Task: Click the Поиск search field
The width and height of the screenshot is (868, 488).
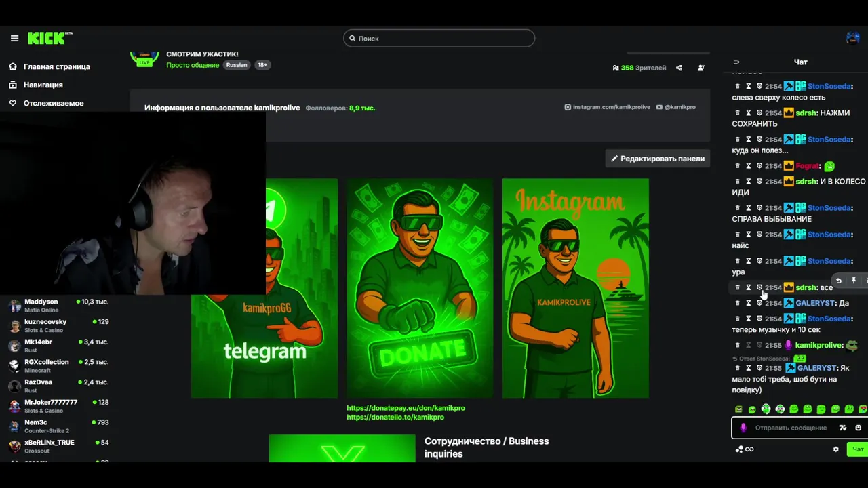Action: pyautogui.click(x=439, y=39)
